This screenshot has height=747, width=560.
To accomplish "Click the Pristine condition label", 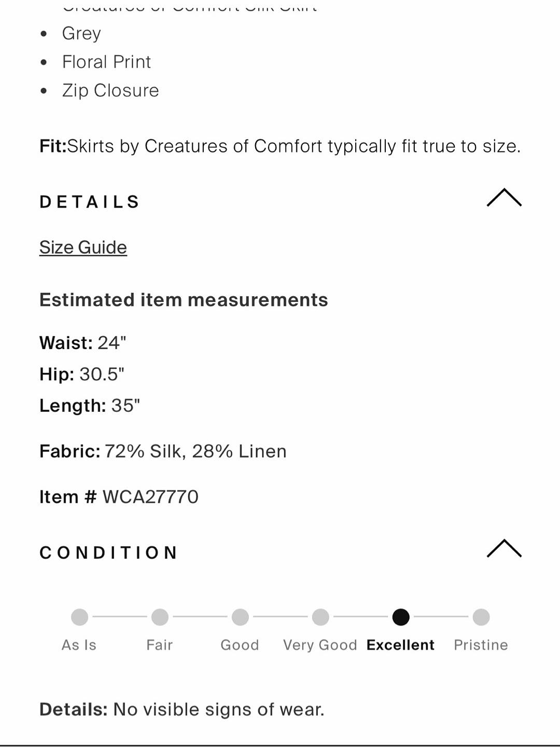I will [x=481, y=645].
